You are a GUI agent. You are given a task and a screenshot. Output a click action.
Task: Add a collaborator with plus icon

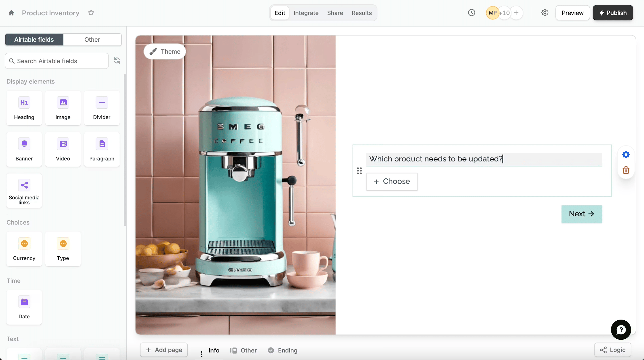(x=516, y=13)
